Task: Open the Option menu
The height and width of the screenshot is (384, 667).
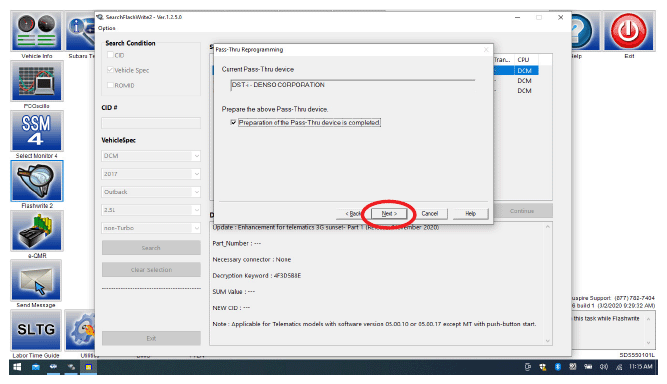Action: 106,28
